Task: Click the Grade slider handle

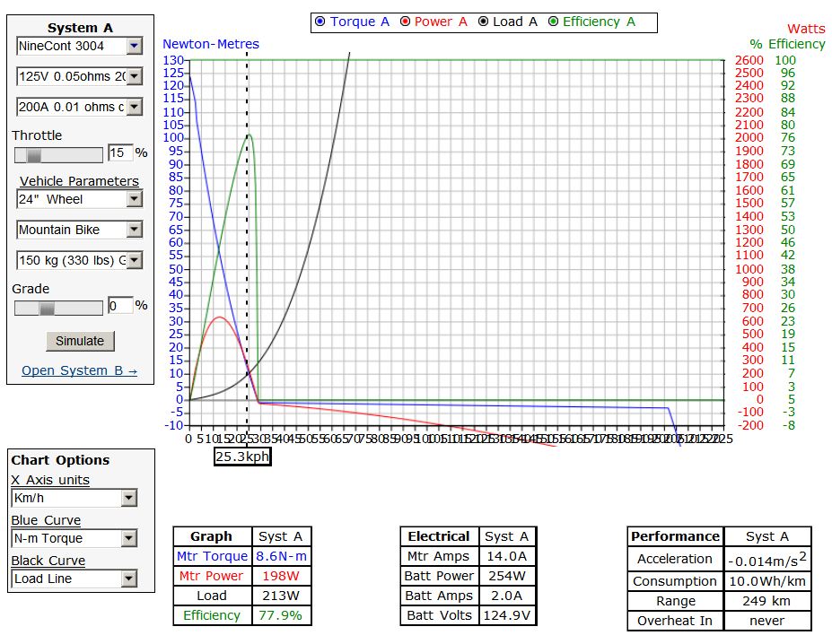Action: tap(47, 308)
